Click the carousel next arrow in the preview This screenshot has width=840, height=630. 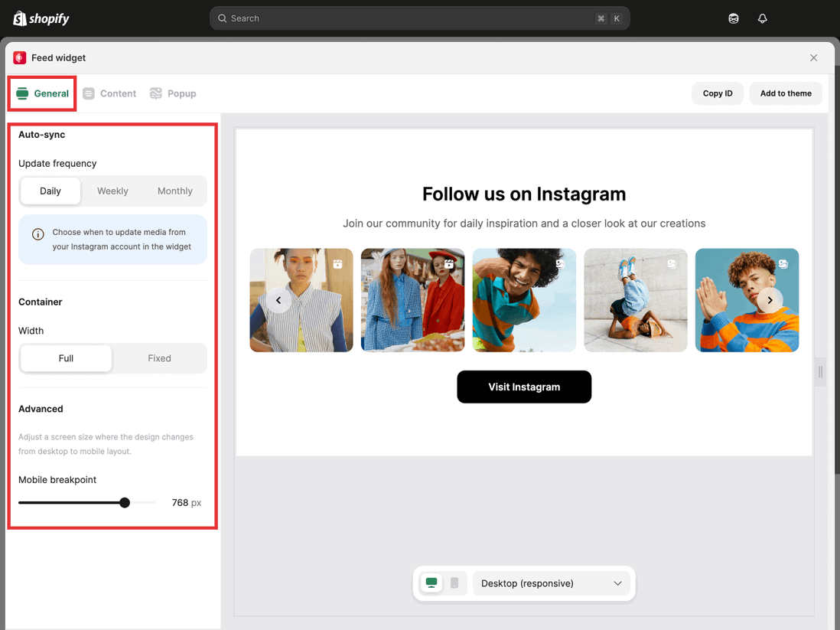pyautogui.click(x=770, y=300)
